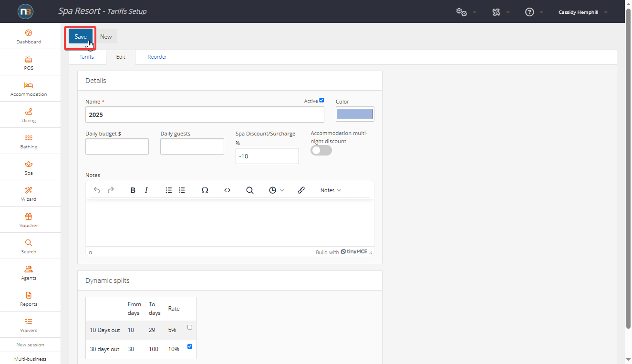Open the date/time clock dropdown
The width and height of the screenshot is (632, 364).
click(276, 190)
